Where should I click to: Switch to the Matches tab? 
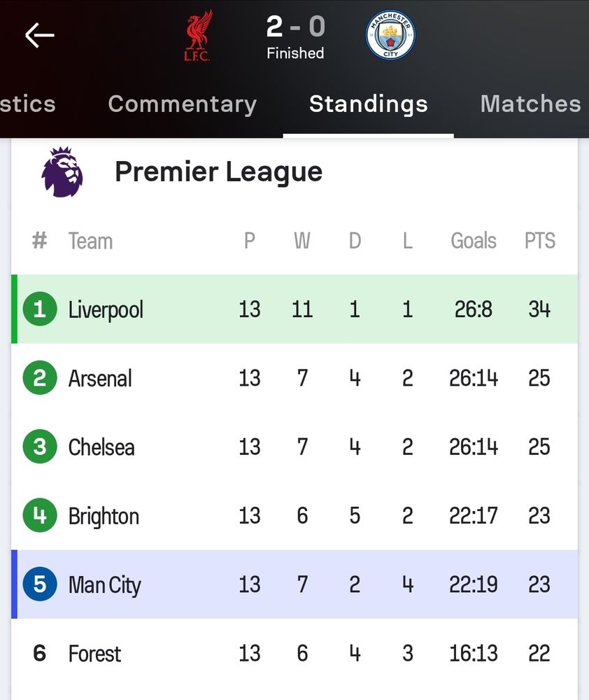530,104
